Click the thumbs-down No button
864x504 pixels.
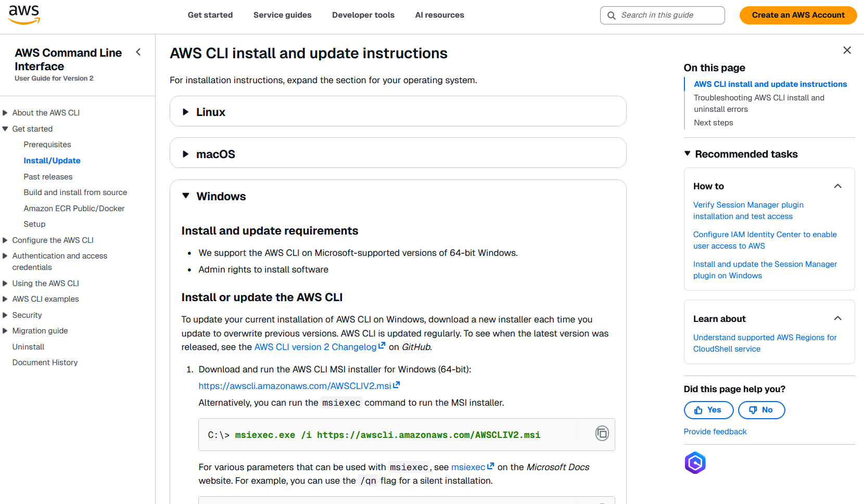coord(761,410)
